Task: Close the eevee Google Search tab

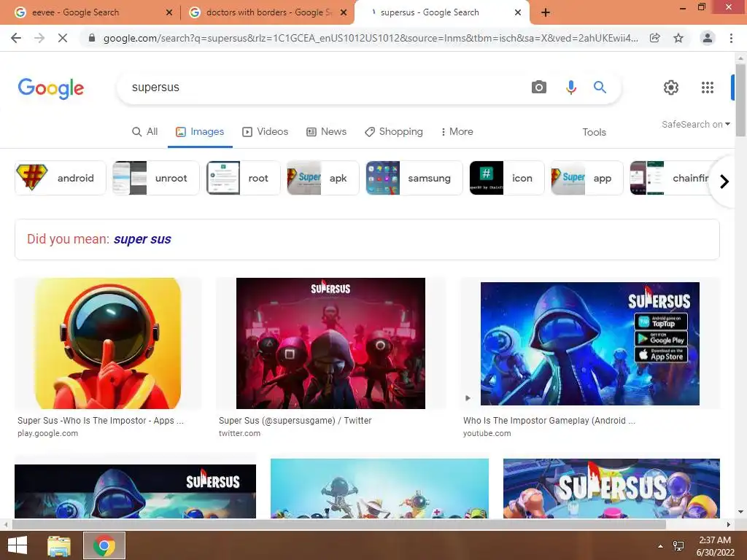Action: click(x=169, y=13)
